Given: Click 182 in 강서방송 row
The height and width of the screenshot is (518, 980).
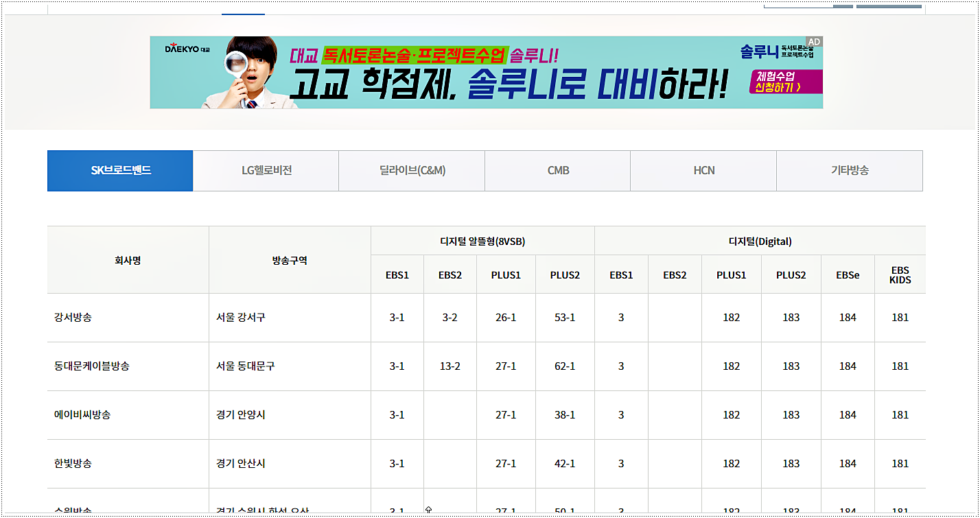Looking at the screenshot, I should 731,318.
